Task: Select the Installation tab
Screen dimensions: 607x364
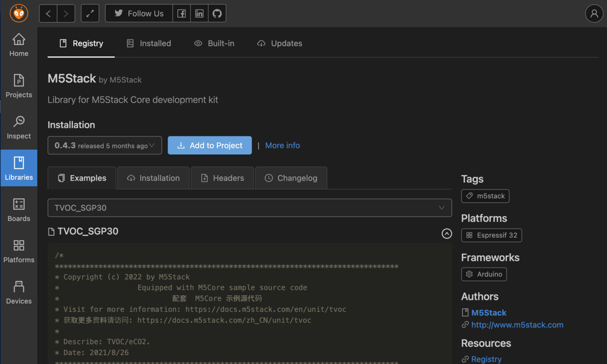Action: (153, 178)
